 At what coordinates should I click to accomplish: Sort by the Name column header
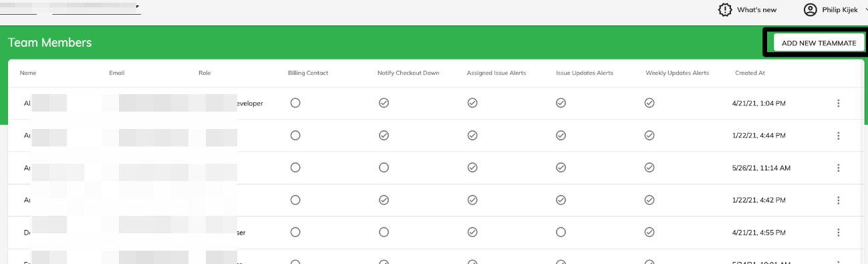pos(28,73)
